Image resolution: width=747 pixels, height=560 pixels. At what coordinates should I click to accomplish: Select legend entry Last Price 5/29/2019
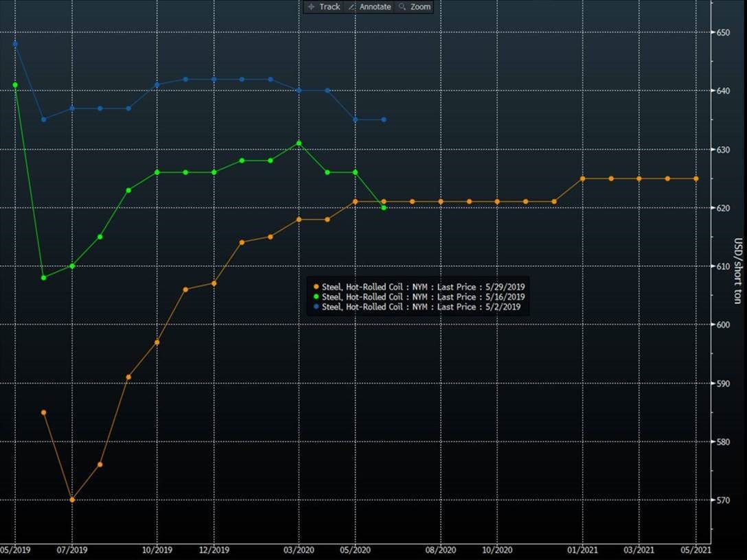tap(423, 287)
